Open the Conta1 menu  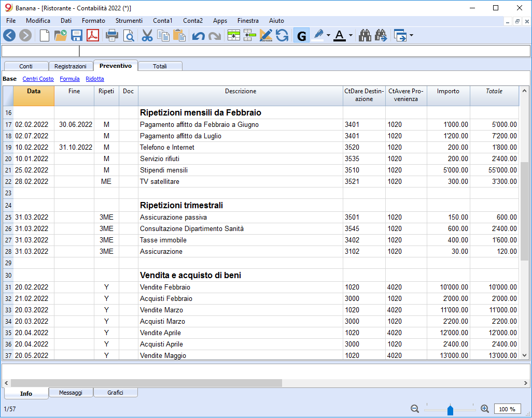click(x=162, y=21)
